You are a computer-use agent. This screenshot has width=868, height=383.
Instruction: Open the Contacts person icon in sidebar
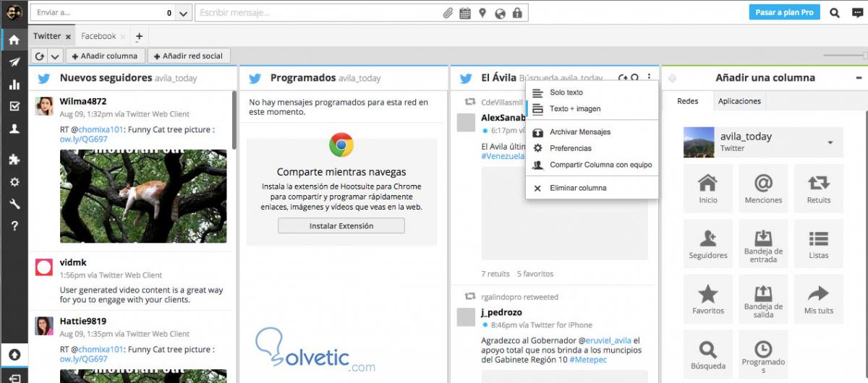14,129
